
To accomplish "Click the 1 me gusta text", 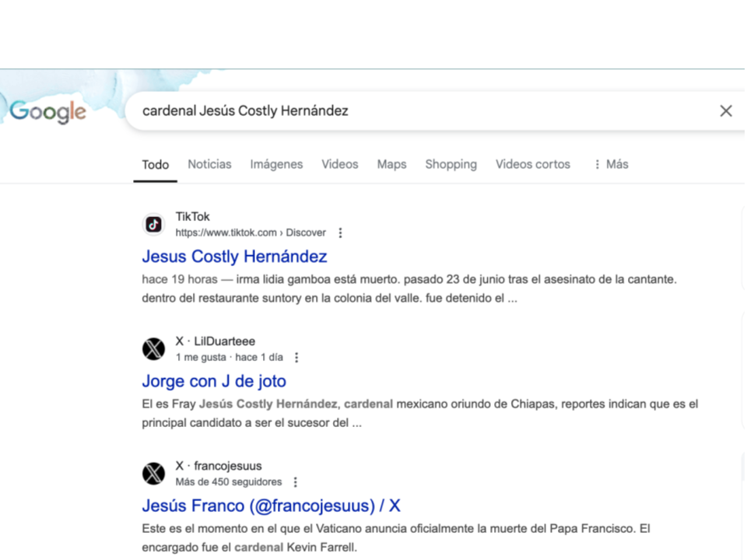I will (x=201, y=358).
